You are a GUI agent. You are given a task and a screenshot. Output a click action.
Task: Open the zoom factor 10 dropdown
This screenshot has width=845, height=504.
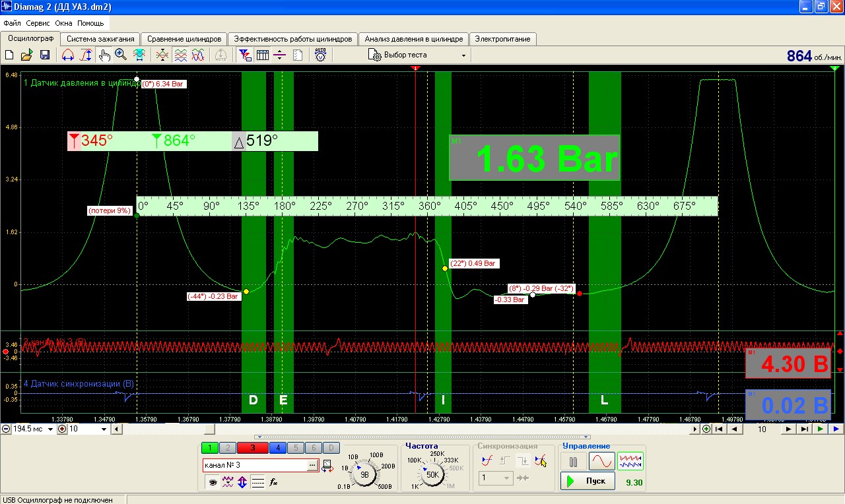pyautogui.click(x=104, y=429)
